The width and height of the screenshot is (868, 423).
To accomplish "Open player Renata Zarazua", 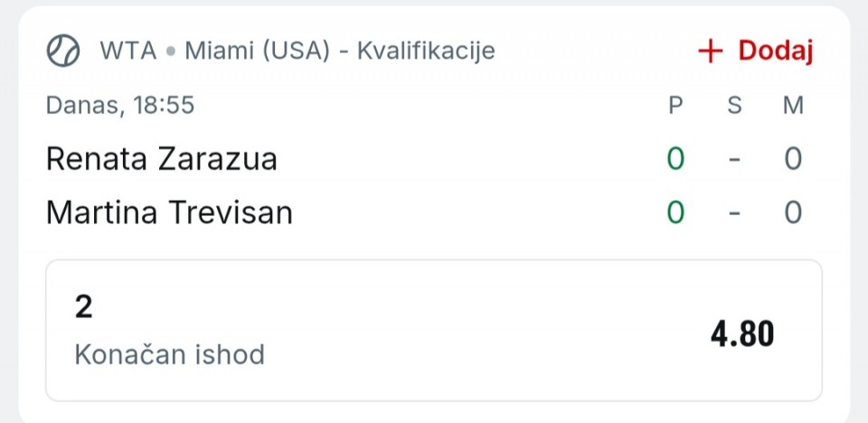I will pyautogui.click(x=162, y=159).
